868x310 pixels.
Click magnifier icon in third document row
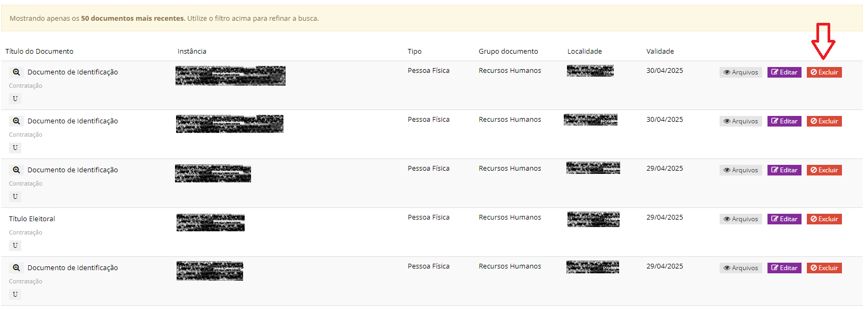[16, 170]
